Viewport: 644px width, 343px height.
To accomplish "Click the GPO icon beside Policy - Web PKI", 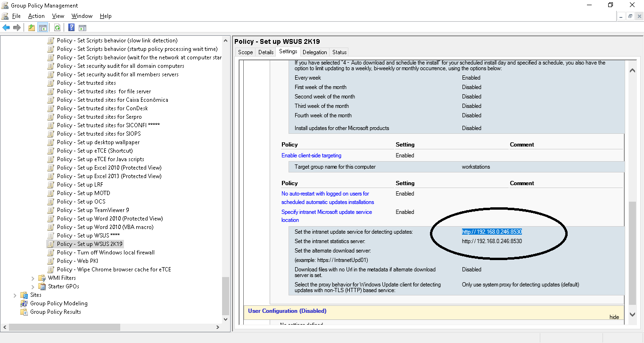I will pos(51,261).
